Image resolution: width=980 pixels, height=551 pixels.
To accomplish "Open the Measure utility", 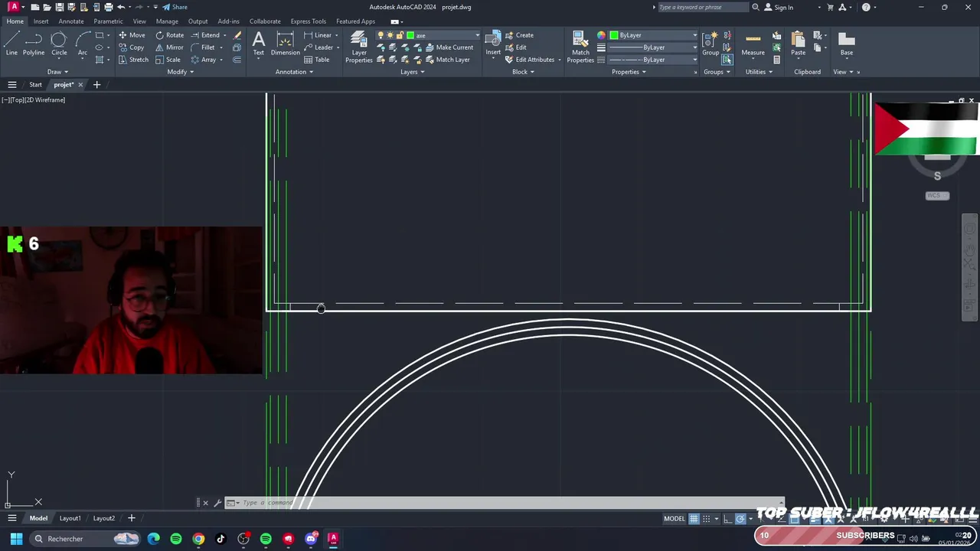I will [x=753, y=44].
